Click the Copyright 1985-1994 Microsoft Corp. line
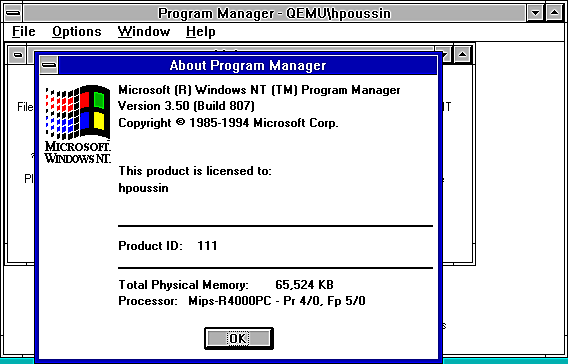 [x=228, y=123]
